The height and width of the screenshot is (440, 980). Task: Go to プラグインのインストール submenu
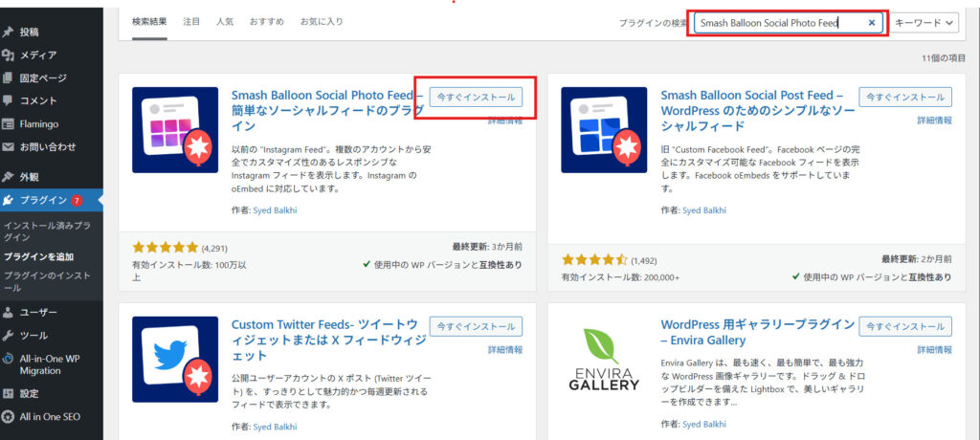pyautogui.click(x=47, y=282)
